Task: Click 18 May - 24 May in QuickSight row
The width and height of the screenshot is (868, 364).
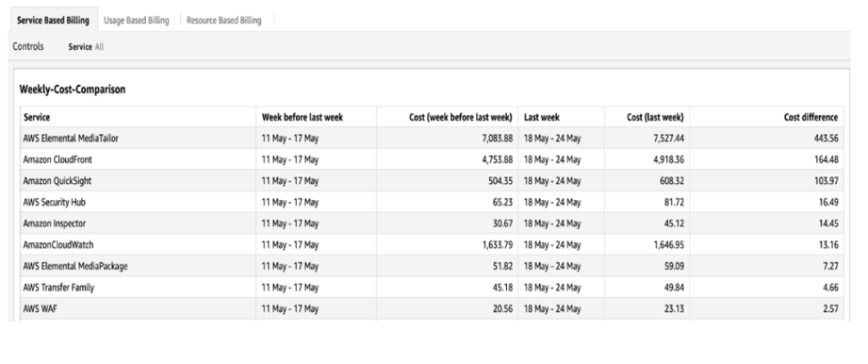Action: 552,181
